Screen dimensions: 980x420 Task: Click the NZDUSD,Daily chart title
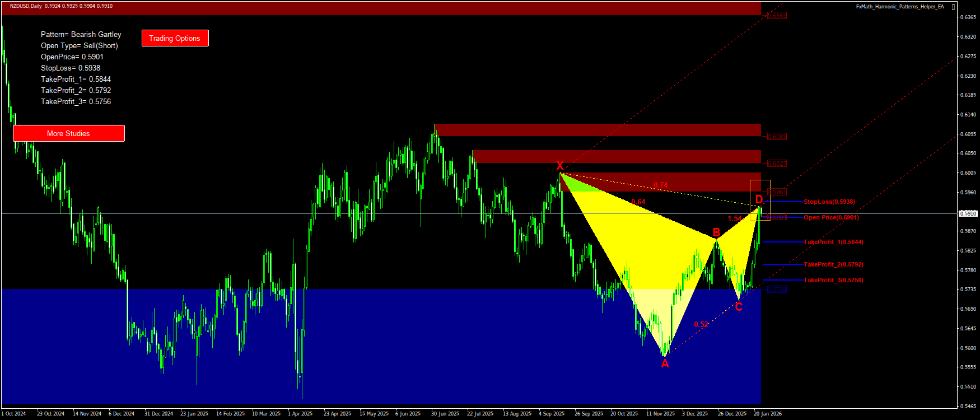coord(25,6)
